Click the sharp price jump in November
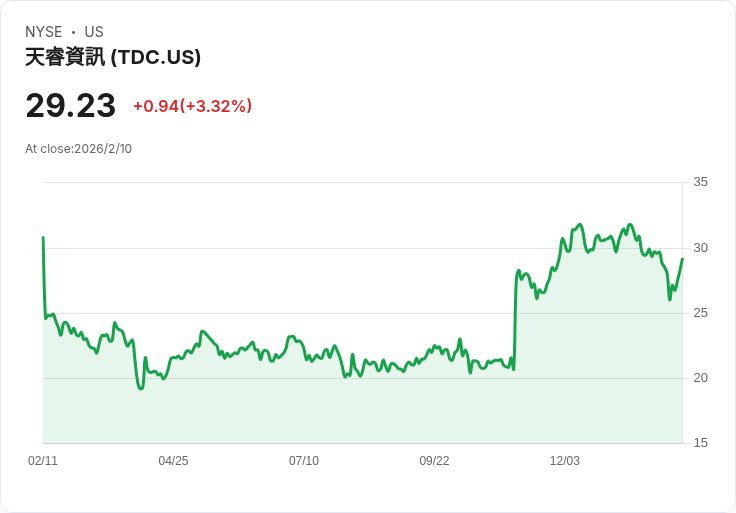Image resolution: width=736 pixels, height=513 pixels. click(x=515, y=319)
